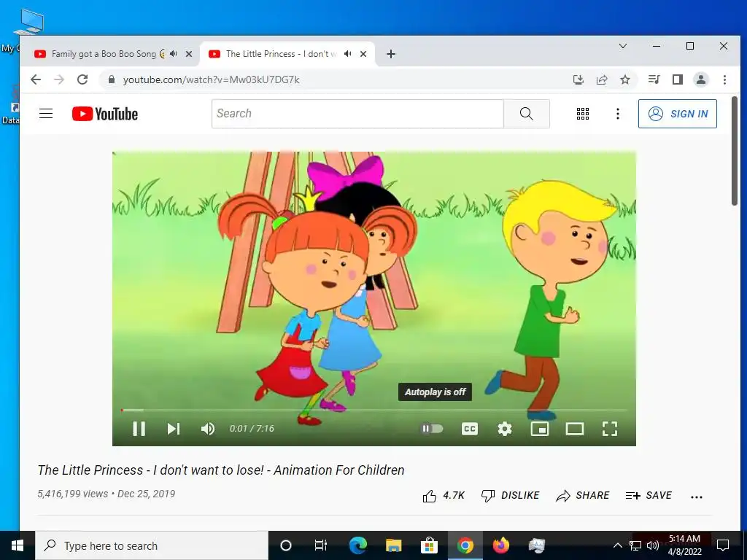Image resolution: width=747 pixels, height=560 pixels.
Task: Open Chrome tab search chevron
Action: 623,46
